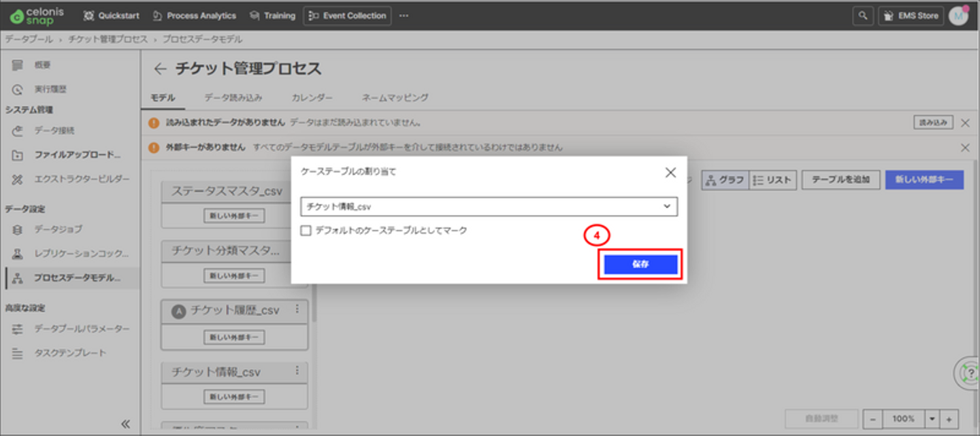Click the search magnifier icon

click(x=863, y=16)
